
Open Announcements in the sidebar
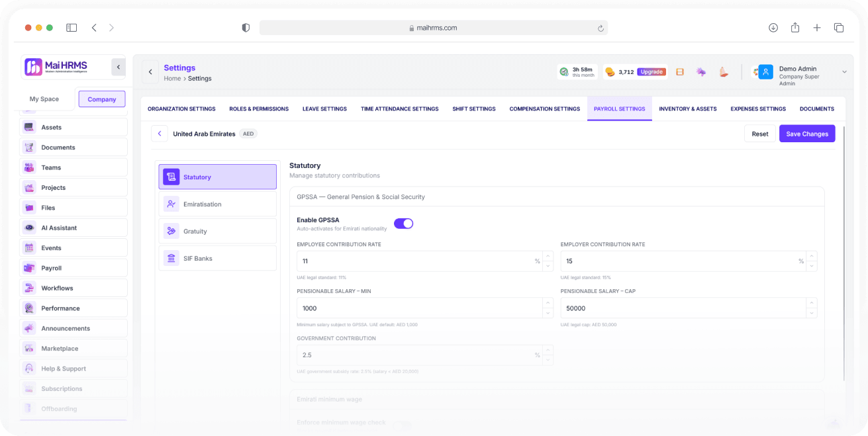[73, 328]
